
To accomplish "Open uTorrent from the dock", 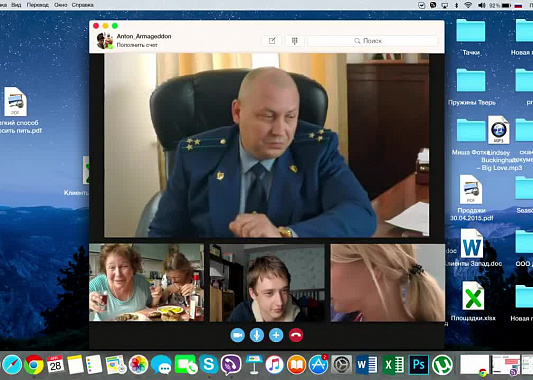I will (442, 365).
